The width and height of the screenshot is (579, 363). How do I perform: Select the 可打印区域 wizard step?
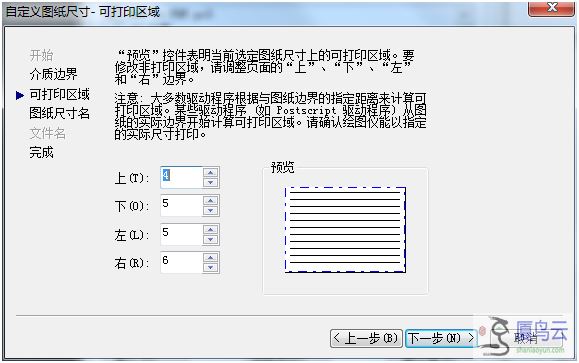pos(59,94)
